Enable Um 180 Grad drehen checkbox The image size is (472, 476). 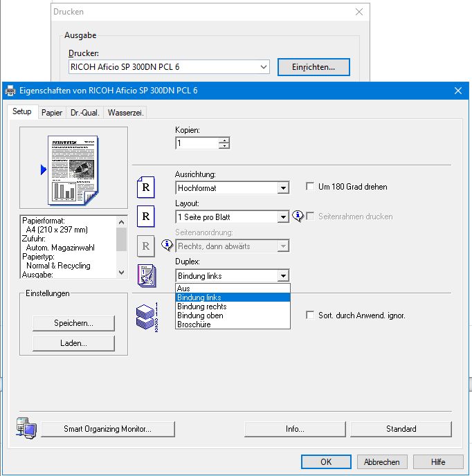click(x=310, y=186)
